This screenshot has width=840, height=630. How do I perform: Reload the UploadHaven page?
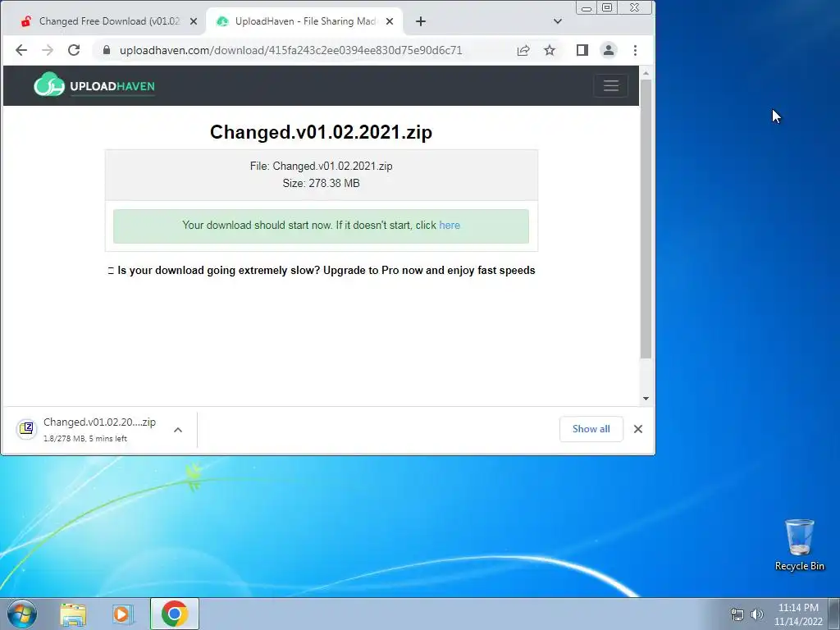(x=74, y=50)
